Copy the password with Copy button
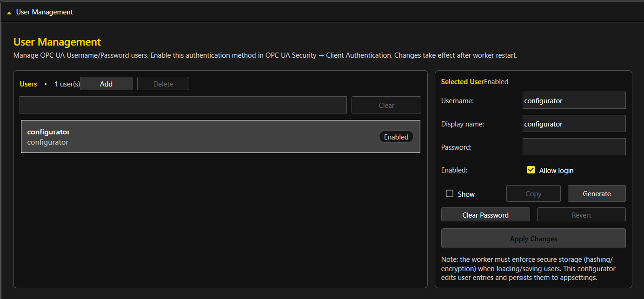The width and height of the screenshot is (644, 299). click(x=533, y=194)
